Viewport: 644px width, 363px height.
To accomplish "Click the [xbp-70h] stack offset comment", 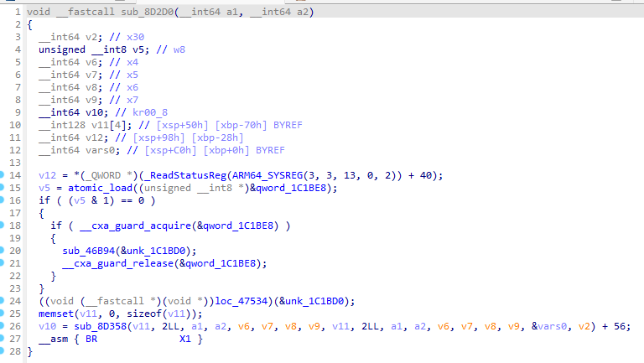I will pyautogui.click(x=241, y=125).
